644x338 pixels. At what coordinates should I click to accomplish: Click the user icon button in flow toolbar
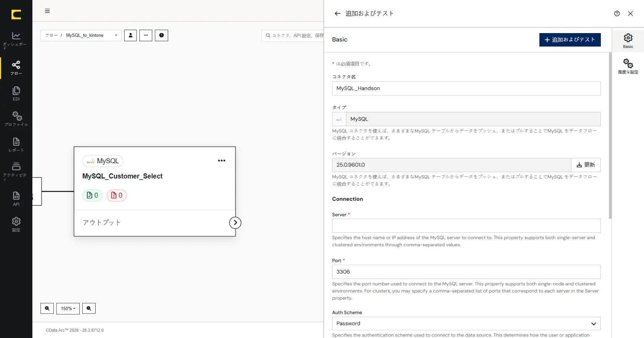tap(131, 35)
